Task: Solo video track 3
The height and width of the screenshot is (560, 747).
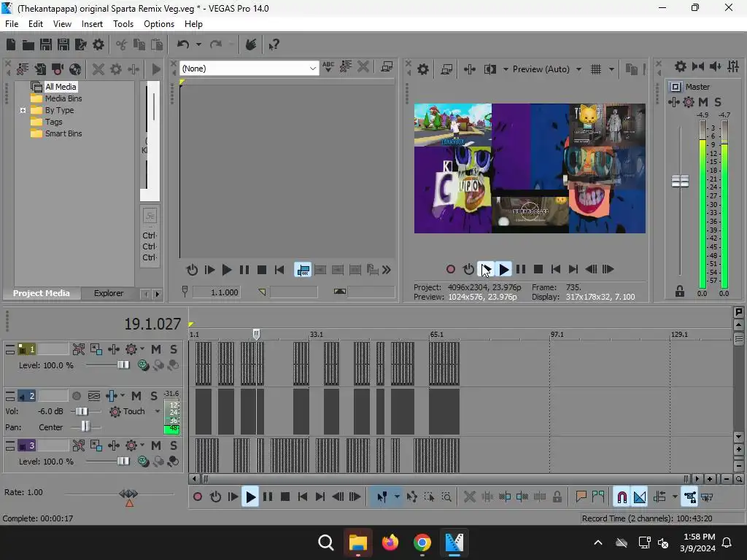Action: click(174, 446)
